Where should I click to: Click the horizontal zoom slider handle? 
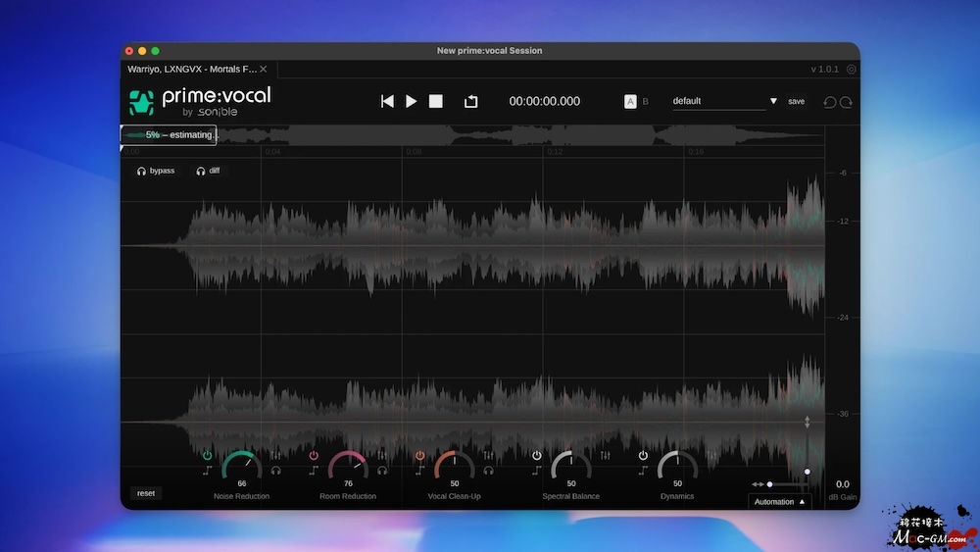pyautogui.click(x=769, y=484)
